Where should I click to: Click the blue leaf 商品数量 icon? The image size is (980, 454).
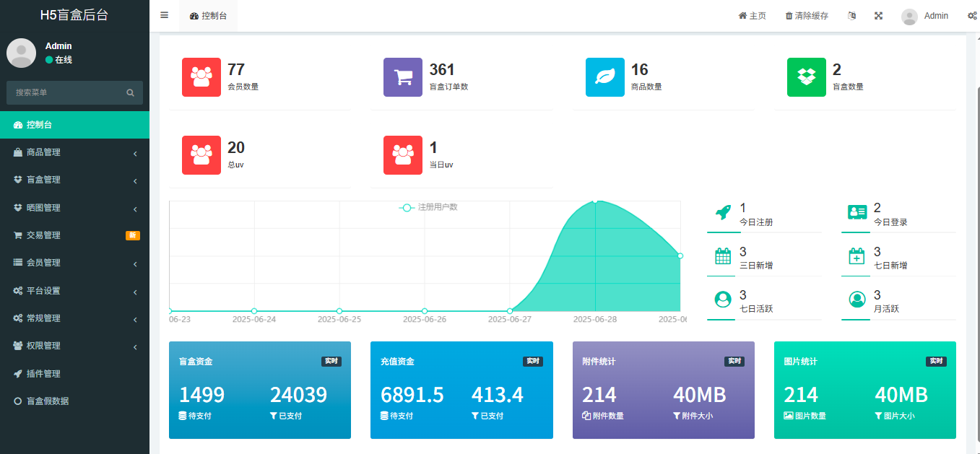(604, 77)
